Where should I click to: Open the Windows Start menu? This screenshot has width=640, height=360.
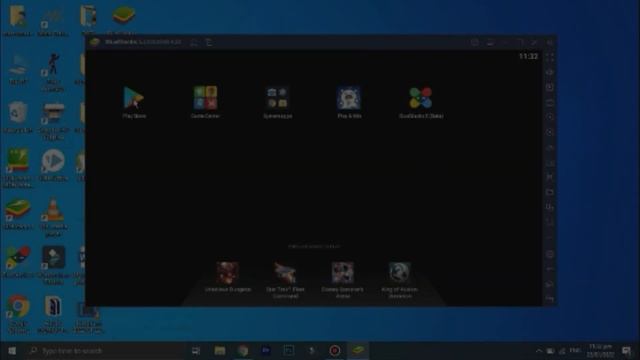(x=12, y=351)
